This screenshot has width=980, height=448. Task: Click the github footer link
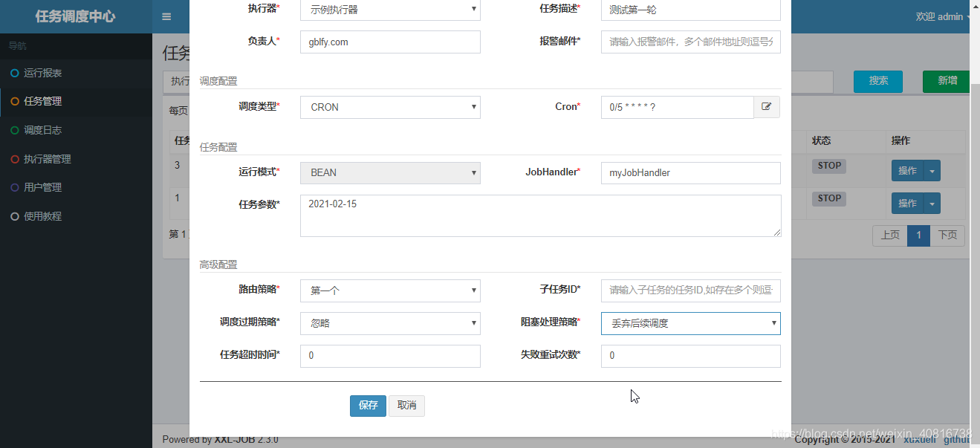coord(957,439)
